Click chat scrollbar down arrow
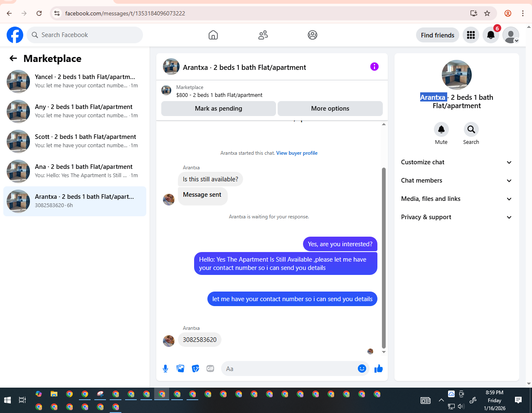This screenshot has height=413, width=532. [384, 352]
